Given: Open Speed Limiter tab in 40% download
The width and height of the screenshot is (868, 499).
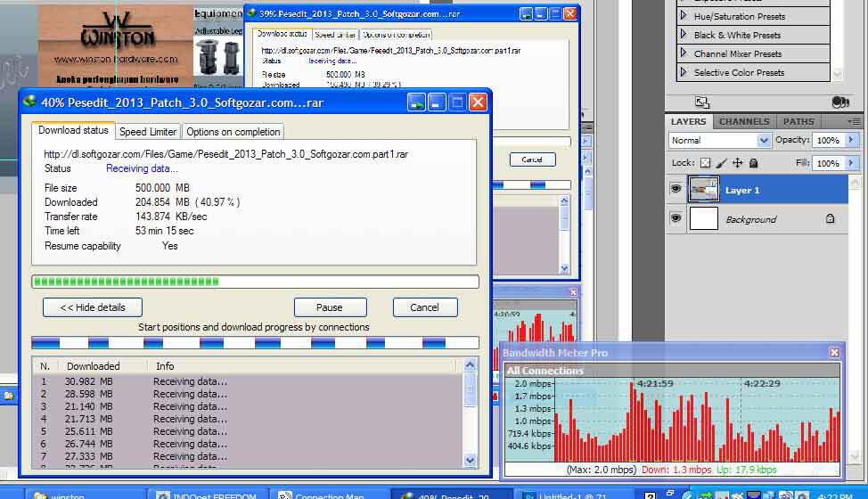Looking at the screenshot, I should (x=148, y=132).
